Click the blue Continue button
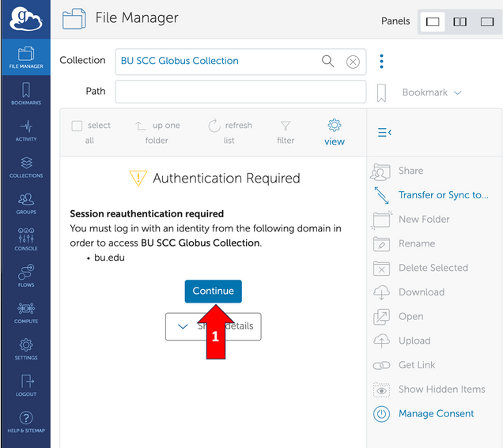503x448 pixels. click(213, 292)
